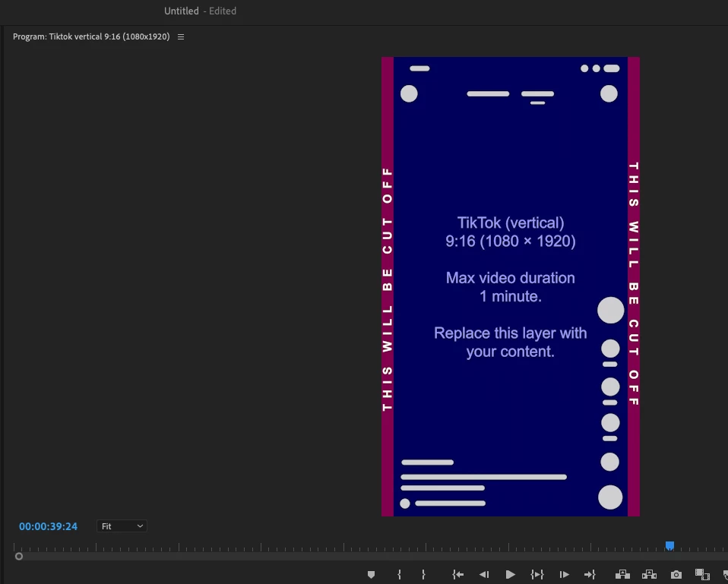The width and height of the screenshot is (728, 584).
Task: Click the blue playhead on time ruler
Action: (x=669, y=545)
